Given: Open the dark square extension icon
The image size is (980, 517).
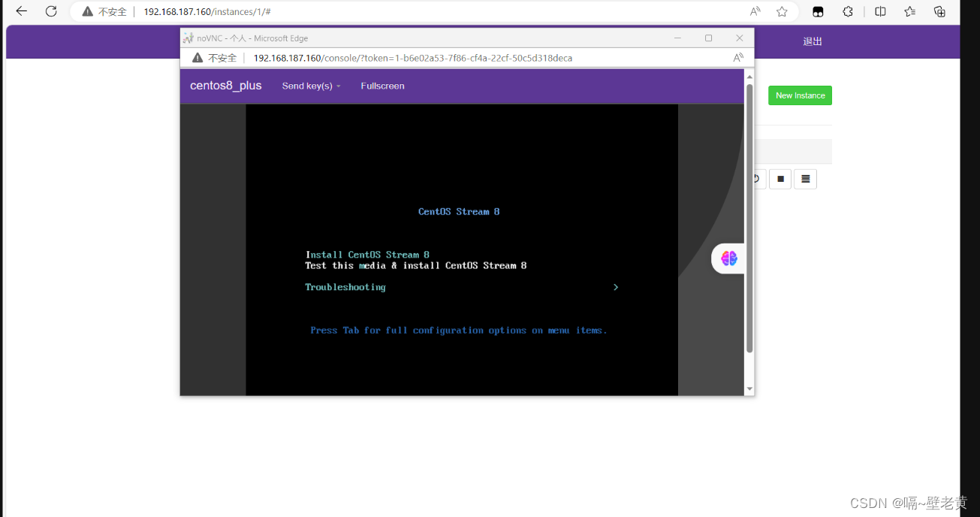Looking at the screenshot, I should (x=819, y=12).
